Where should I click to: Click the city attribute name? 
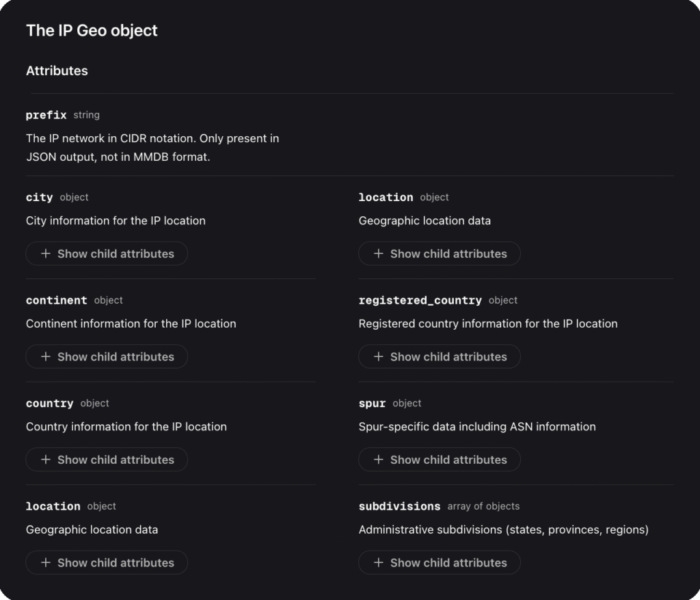click(39, 197)
